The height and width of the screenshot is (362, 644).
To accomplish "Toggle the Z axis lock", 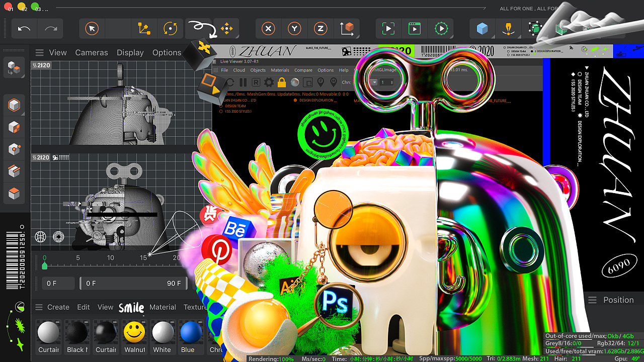I will click(x=321, y=29).
